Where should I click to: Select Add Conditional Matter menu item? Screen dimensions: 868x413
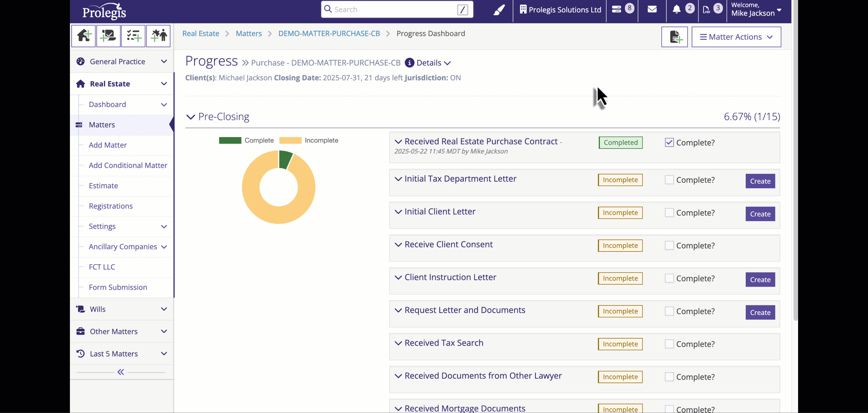[x=128, y=165]
